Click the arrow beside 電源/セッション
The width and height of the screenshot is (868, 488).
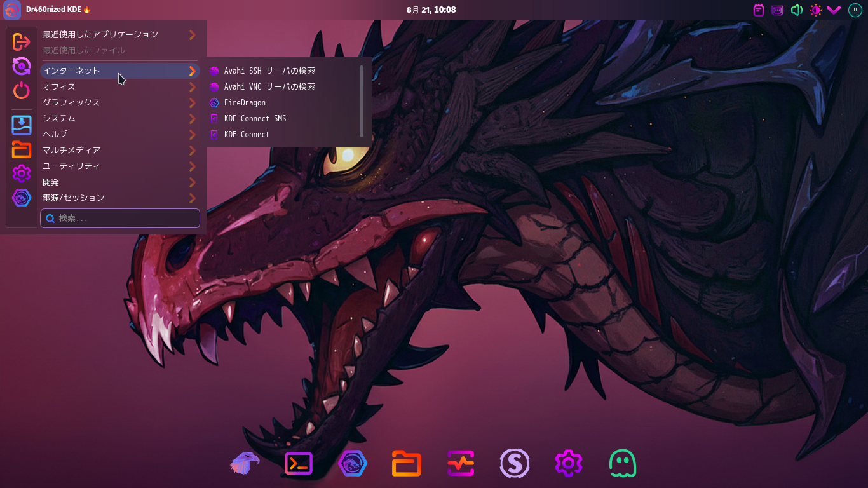pyautogui.click(x=192, y=198)
